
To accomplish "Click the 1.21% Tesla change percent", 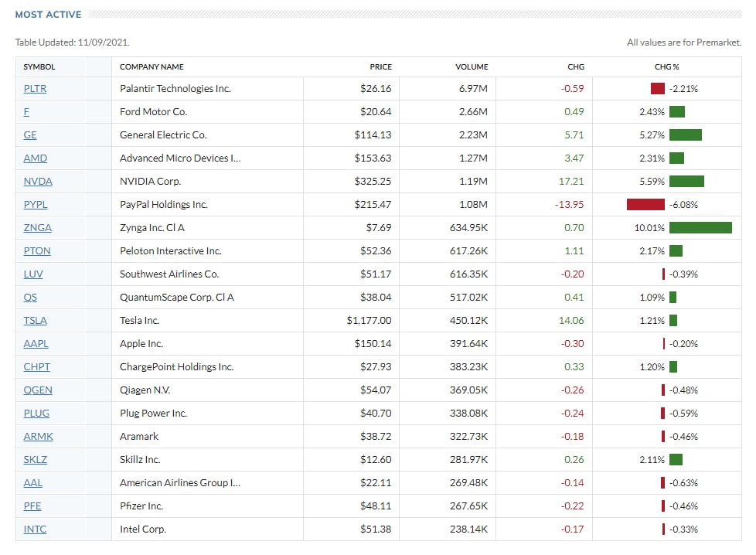I will point(652,320).
